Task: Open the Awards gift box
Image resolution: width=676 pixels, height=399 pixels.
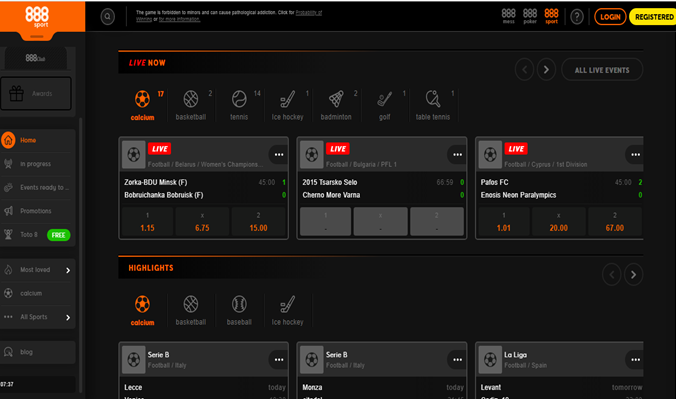Action: click(x=36, y=93)
